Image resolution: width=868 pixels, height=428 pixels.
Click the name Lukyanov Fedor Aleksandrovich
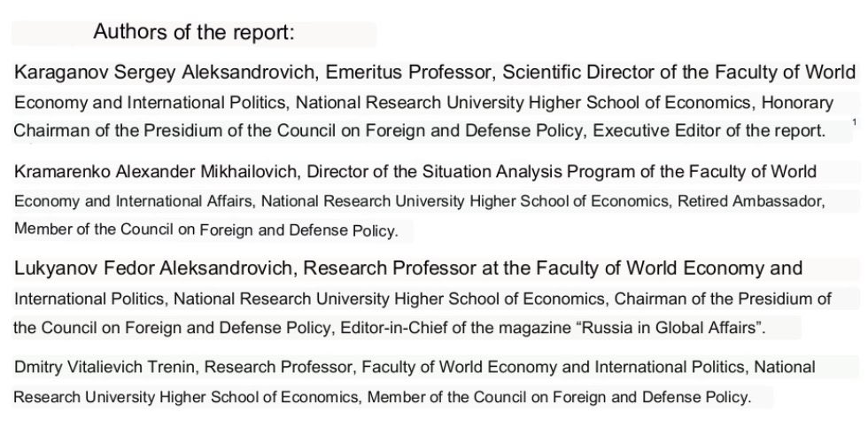coord(156,268)
